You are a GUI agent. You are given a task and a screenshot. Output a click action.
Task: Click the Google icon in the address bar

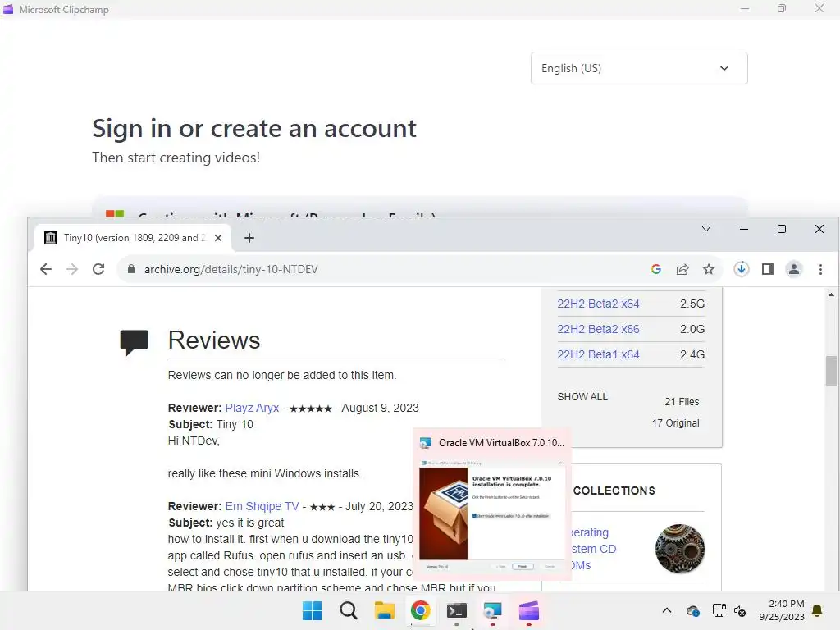pos(656,269)
